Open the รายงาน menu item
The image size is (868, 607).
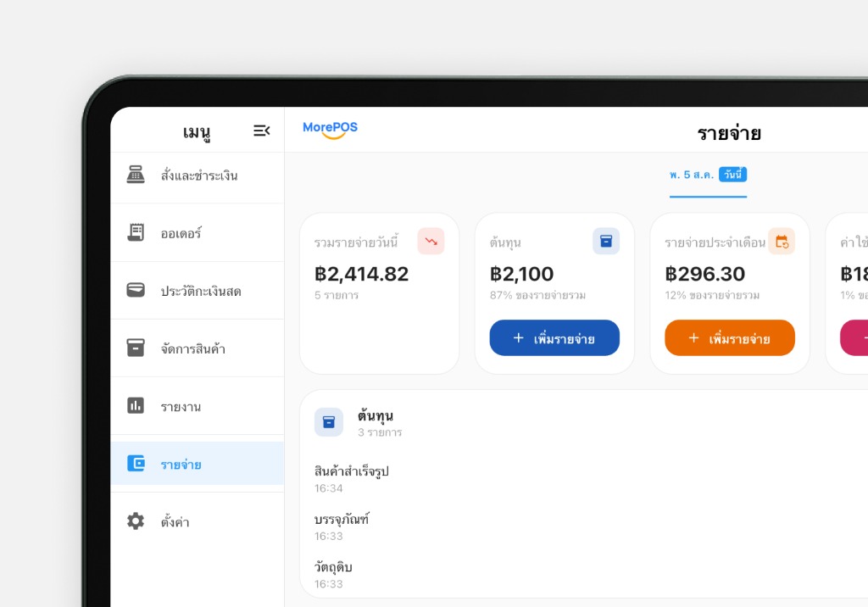[x=198, y=406]
